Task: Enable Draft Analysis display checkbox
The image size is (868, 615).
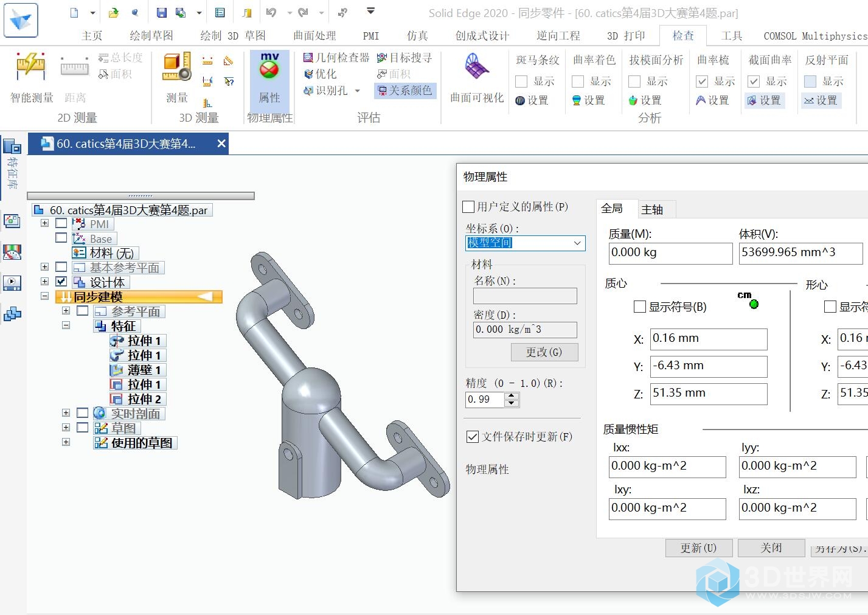Action: [x=634, y=82]
